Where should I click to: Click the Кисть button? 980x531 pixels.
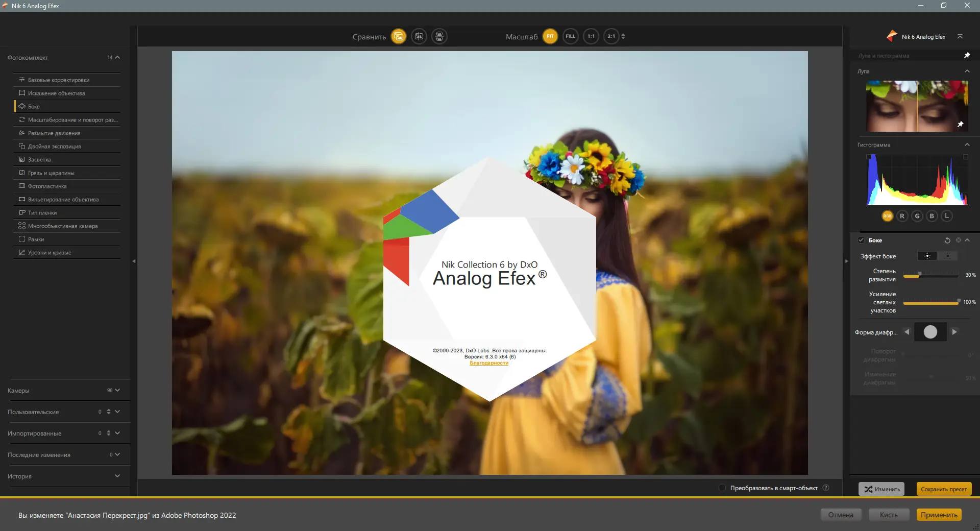point(889,515)
